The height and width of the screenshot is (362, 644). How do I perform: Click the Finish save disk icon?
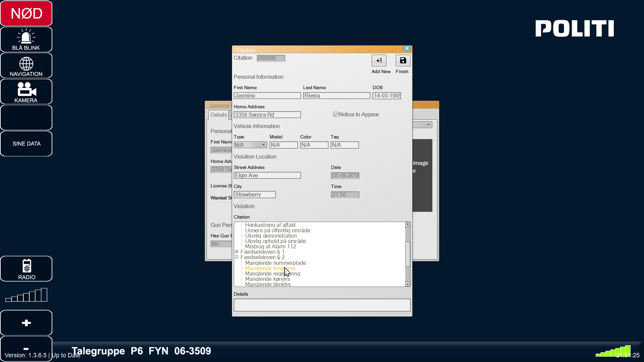(x=403, y=61)
